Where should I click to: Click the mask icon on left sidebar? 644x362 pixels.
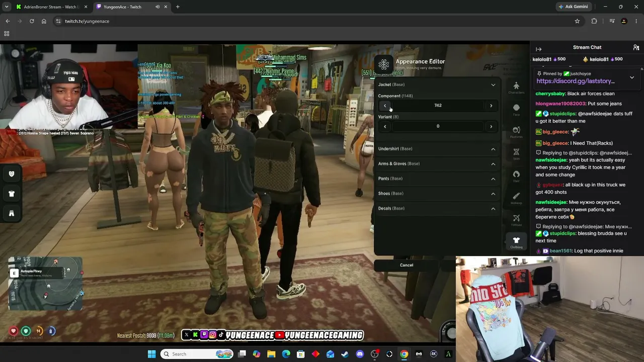click(12, 174)
